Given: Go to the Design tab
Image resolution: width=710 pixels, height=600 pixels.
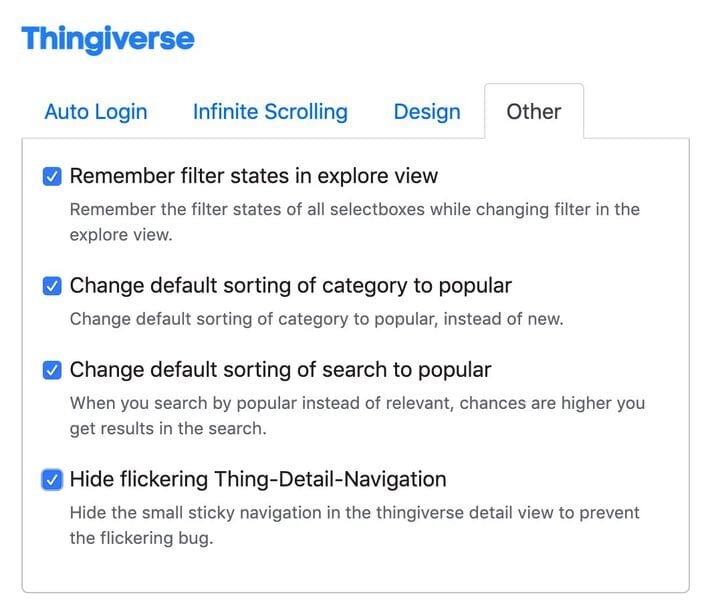Looking at the screenshot, I should tap(427, 112).
